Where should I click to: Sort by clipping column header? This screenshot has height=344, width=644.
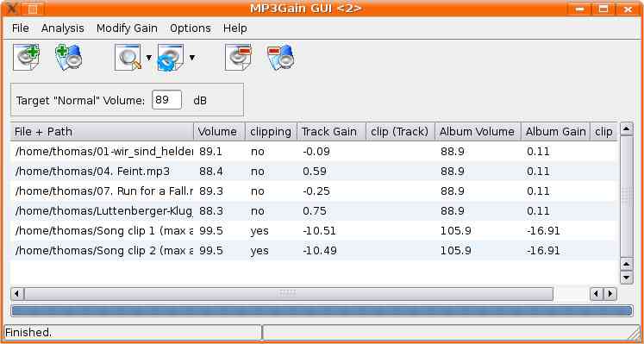271,132
